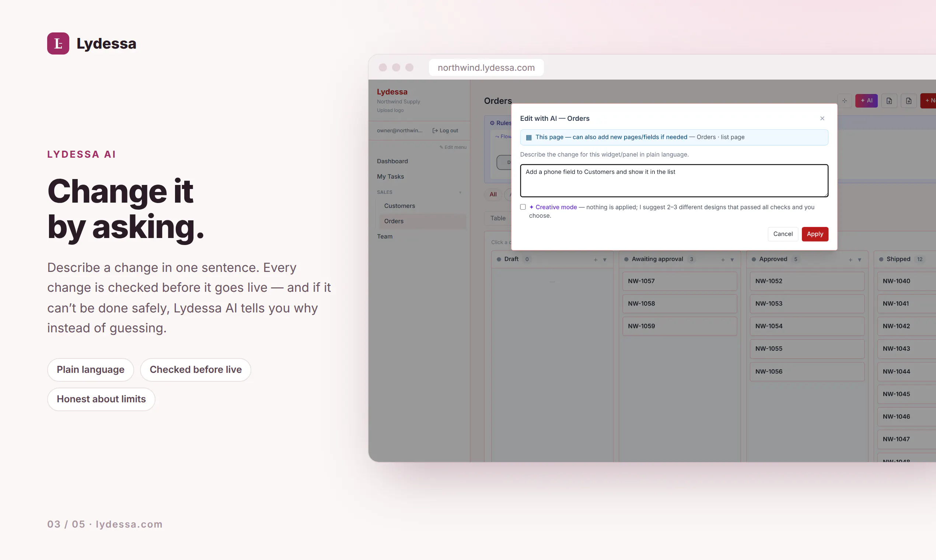The width and height of the screenshot is (936, 560).
Task: Open Dashboard in the sidebar
Action: click(392, 161)
